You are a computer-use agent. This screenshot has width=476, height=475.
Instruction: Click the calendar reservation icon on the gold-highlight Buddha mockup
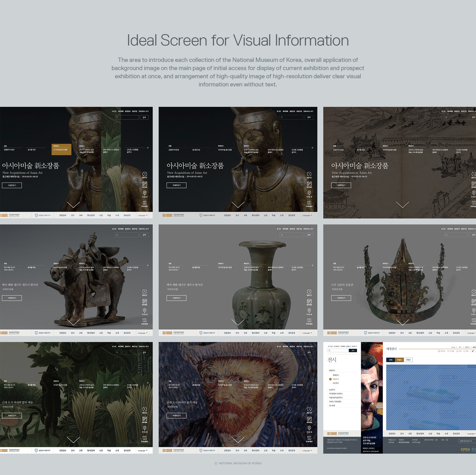point(144,183)
